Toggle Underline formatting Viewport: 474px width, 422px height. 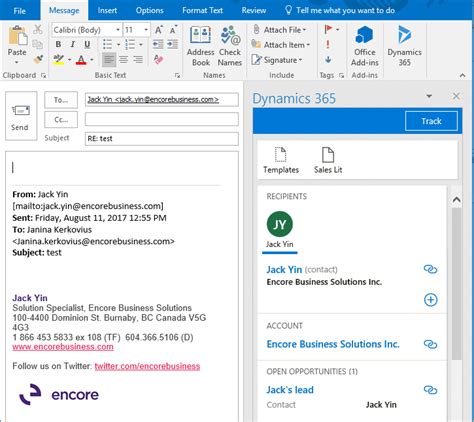pos(87,44)
